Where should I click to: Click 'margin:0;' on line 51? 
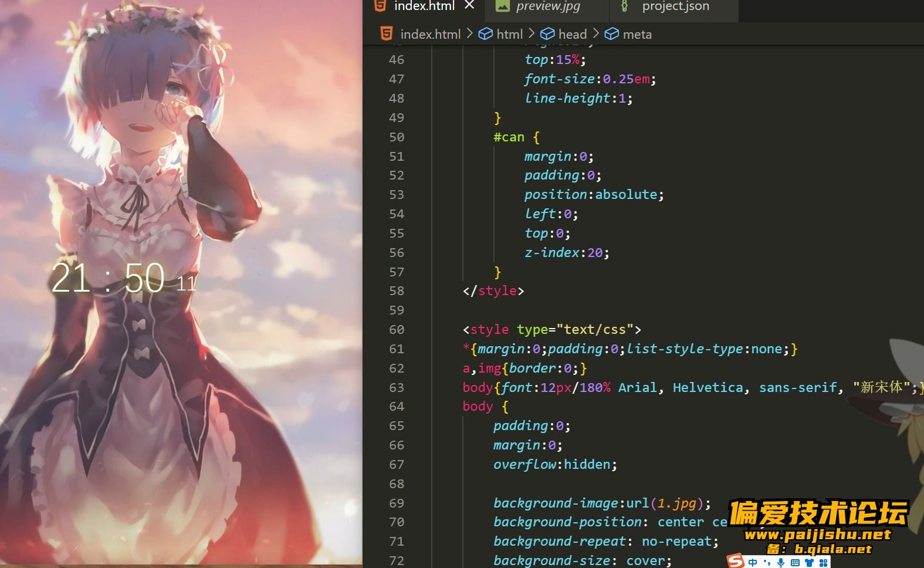click(x=559, y=156)
